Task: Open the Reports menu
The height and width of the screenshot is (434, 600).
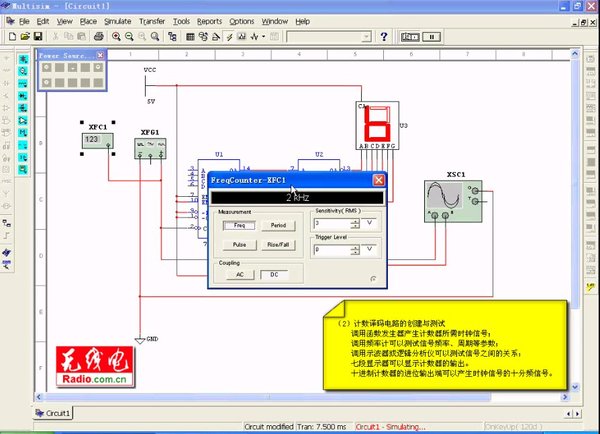Action: pos(209,21)
